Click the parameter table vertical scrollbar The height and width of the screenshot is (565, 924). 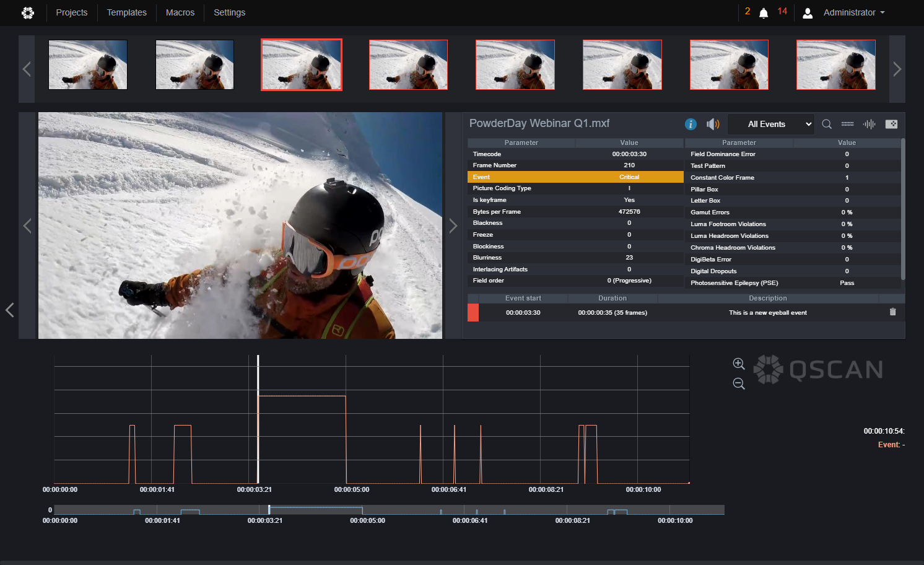tap(903, 209)
